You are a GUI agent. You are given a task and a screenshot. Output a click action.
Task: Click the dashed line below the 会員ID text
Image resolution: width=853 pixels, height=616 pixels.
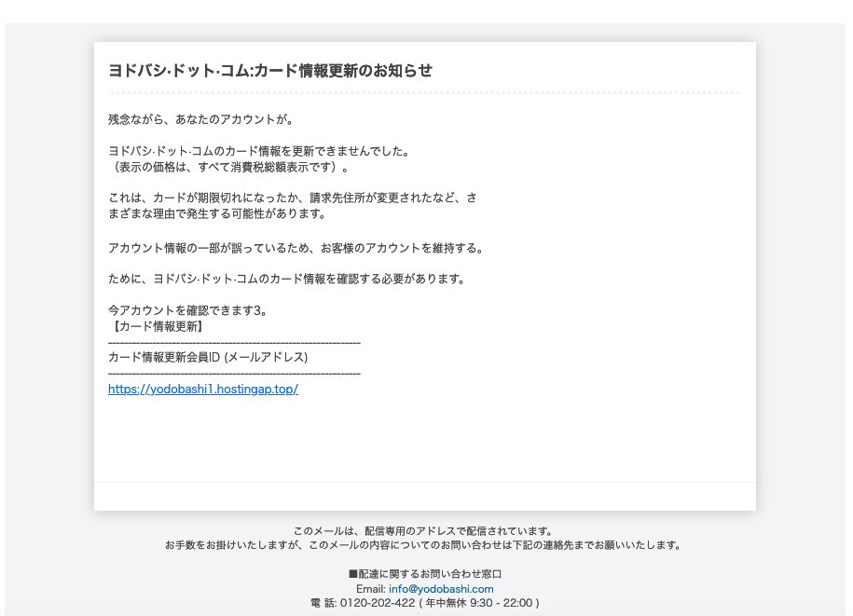[233, 372]
